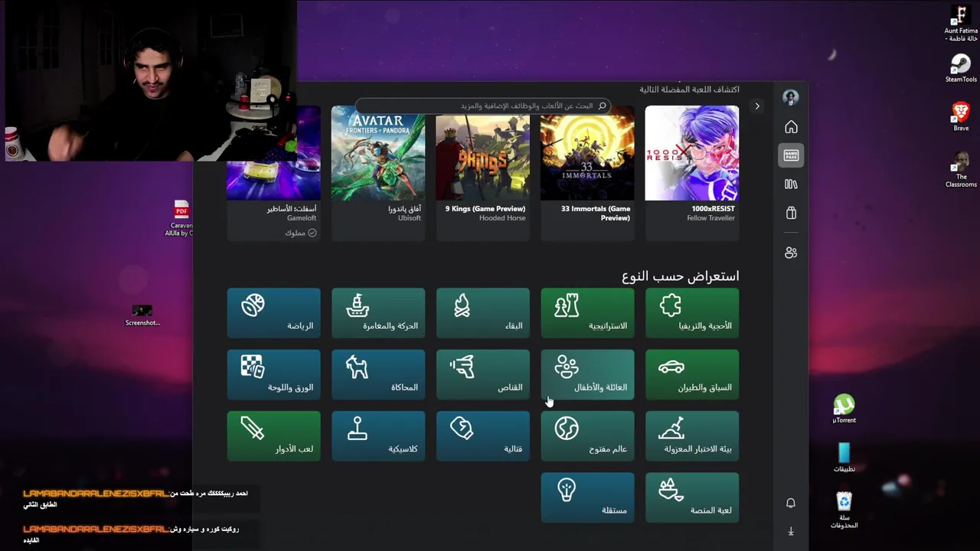
Task: Select The Classrooms desktop shortcut
Action: pyautogui.click(x=961, y=170)
